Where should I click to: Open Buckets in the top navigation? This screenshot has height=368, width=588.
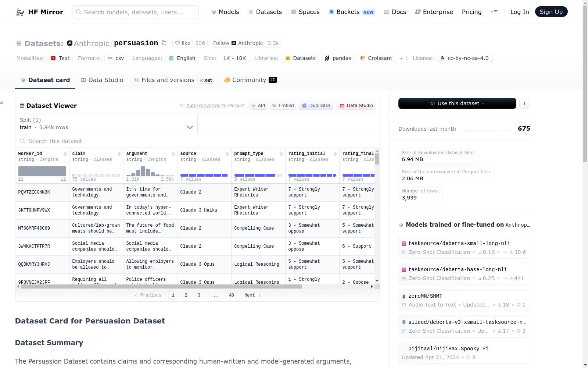pos(351,12)
